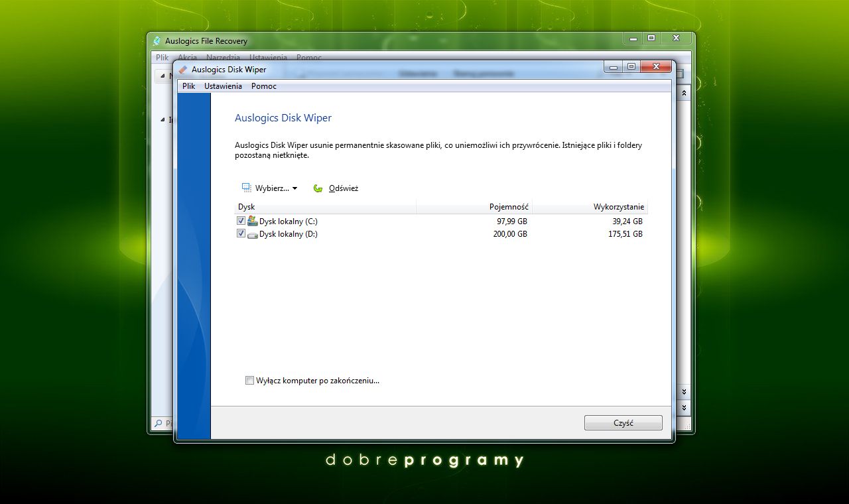849x504 pixels.
Task: Click the upper double-chevron down in File Recovery
Action: pos(685,392)
